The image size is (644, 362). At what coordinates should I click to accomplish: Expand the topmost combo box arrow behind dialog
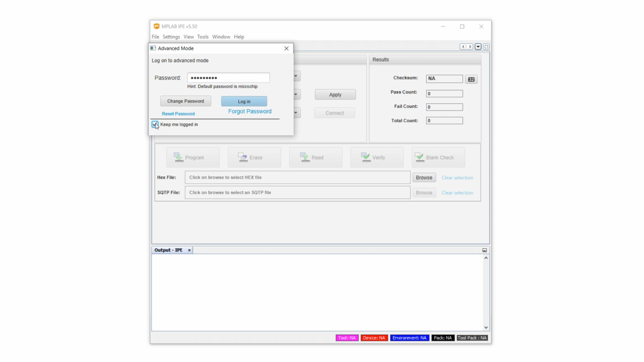296,76
